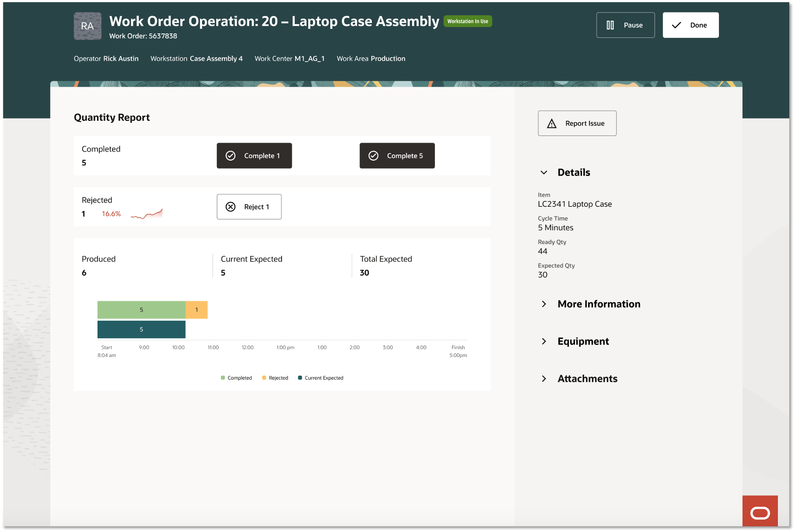
Task: Click the RA operator avatar
Action: (87, 26)
